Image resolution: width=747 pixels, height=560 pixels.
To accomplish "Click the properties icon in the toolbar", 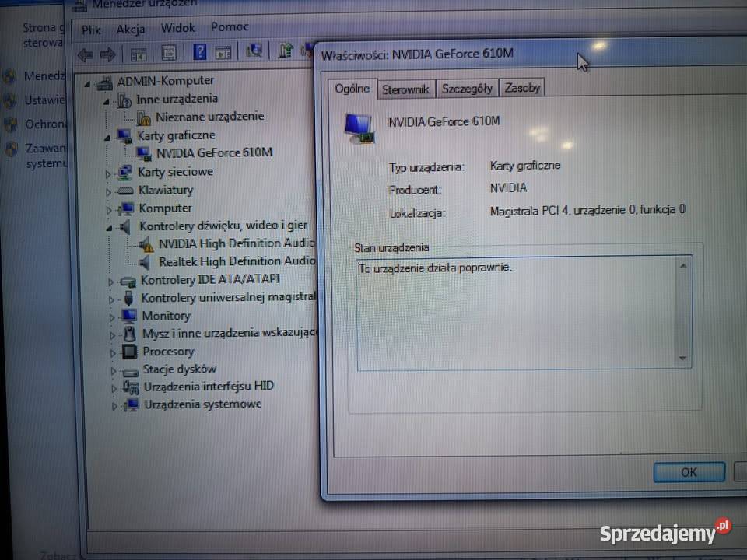I will [x=168, y=54].
